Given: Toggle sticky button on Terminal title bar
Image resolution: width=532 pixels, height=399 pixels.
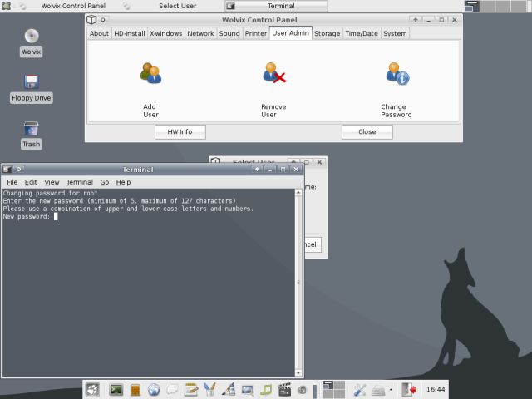Looking at the screenshot, I should tap(18, 169).
